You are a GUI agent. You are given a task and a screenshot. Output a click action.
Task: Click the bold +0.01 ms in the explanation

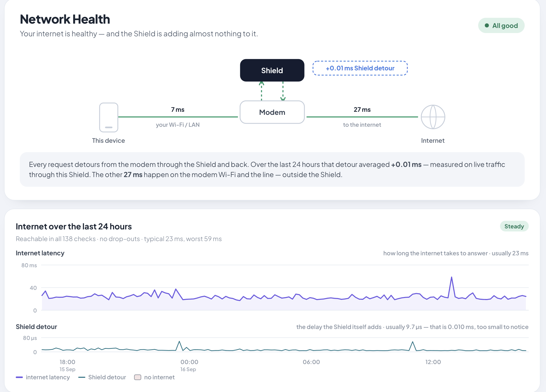click(406, 164)
